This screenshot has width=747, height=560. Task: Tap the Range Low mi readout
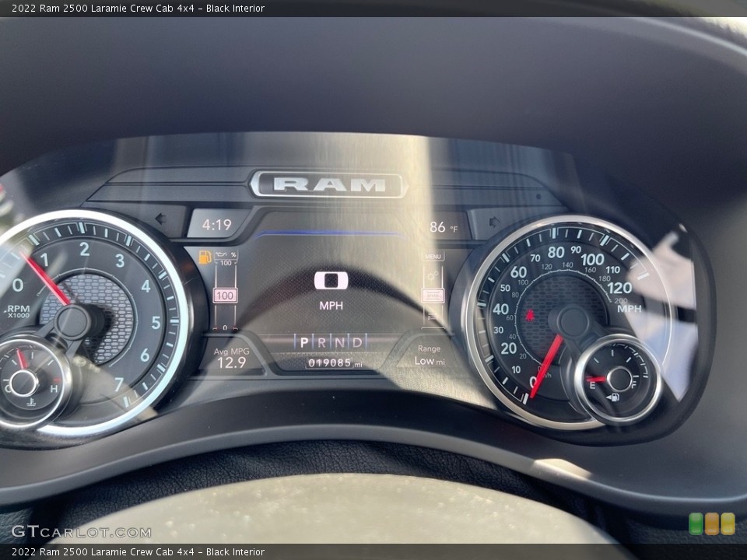(x=430, y=355)
